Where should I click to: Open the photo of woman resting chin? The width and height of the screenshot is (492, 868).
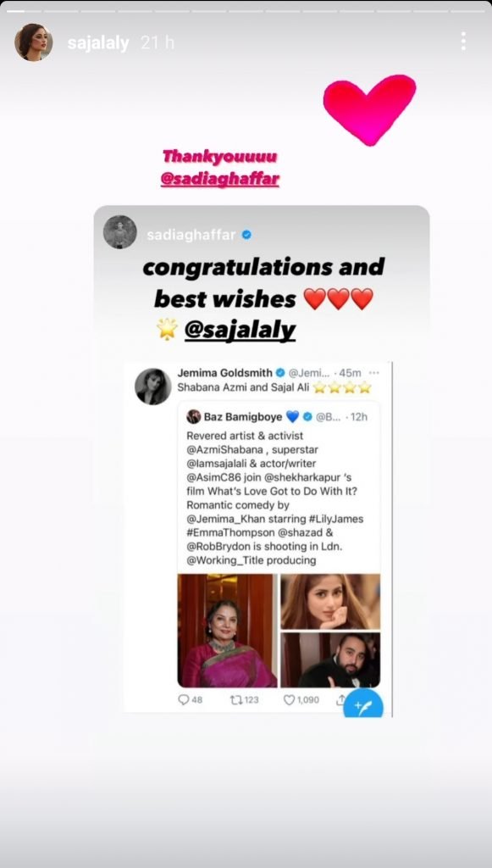click(x=330, y=601)
